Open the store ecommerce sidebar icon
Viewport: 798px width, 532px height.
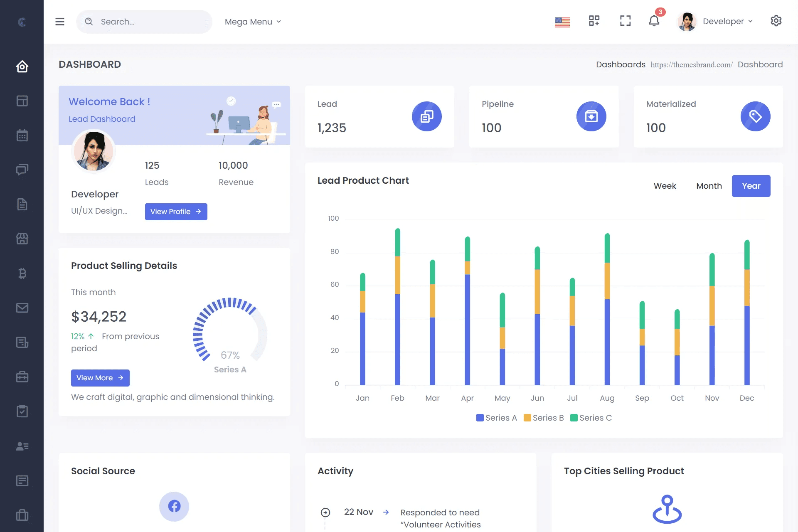point(22,239)
